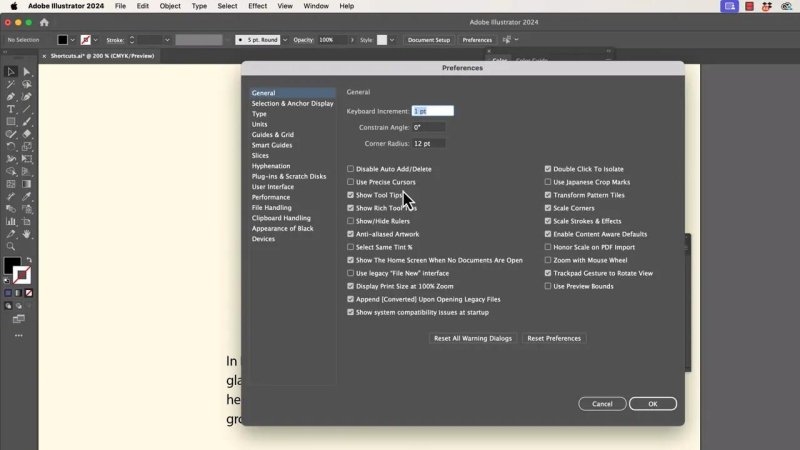Image resolution: width=800 pixels, height=450 pixels.
Task: Toggle Scale Strokes & Effects checkbox
Action: pyautogui.click(x=548, y=221)
